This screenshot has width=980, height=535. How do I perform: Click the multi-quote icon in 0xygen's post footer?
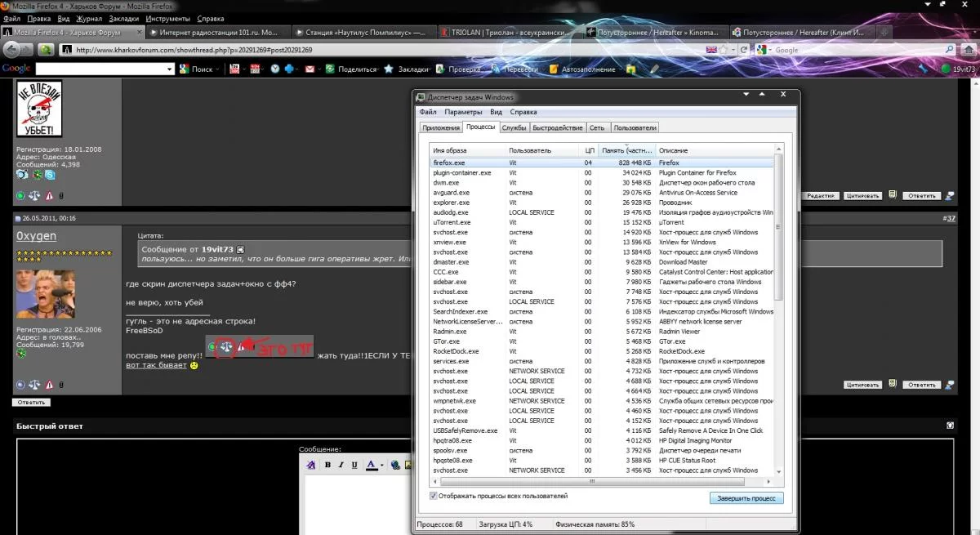pos(893,384)
